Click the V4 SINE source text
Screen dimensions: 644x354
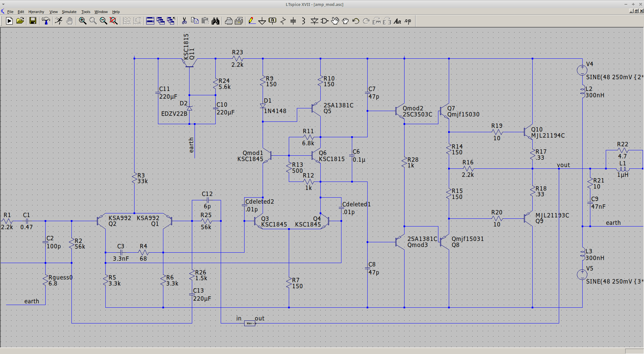pyautogui.click(x=614, y=77)
